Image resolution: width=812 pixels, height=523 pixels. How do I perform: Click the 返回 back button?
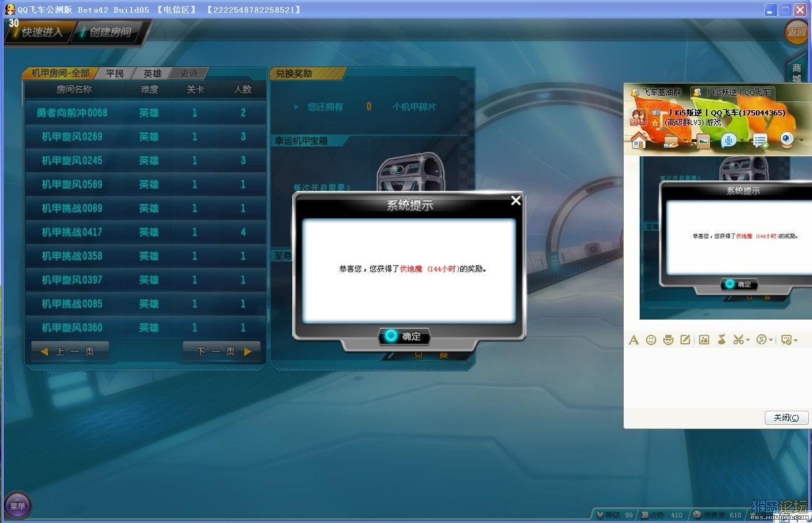[797, 32]
